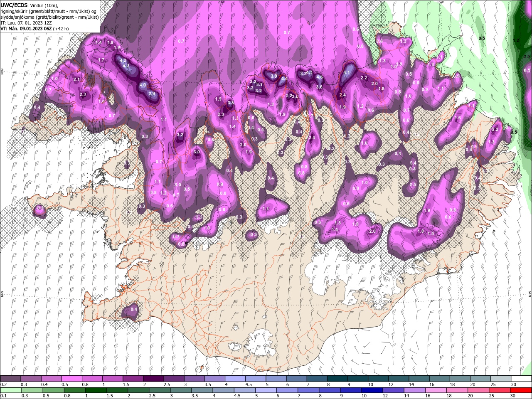Click the red 30 swatch in lower legend
The height and width of the screenshot is (399, 532).
(x=521, y=390)
